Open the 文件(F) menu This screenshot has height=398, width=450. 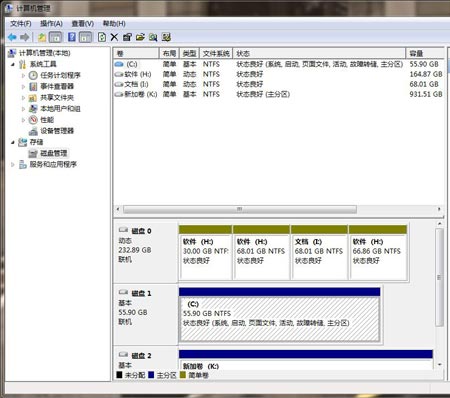[x=21, y=24]
